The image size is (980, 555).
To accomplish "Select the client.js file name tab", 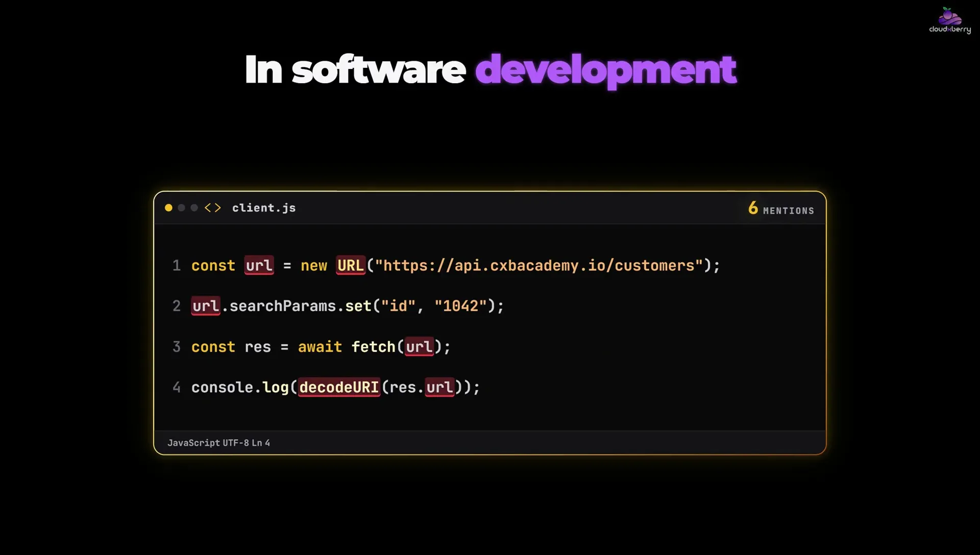I will (264, 208).
